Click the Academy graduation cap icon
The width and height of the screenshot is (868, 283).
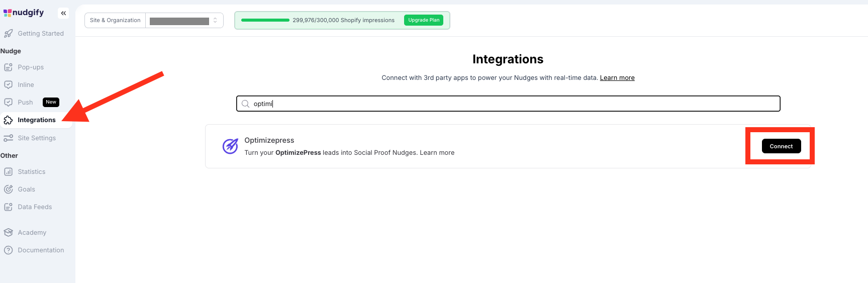pos(8,233)
